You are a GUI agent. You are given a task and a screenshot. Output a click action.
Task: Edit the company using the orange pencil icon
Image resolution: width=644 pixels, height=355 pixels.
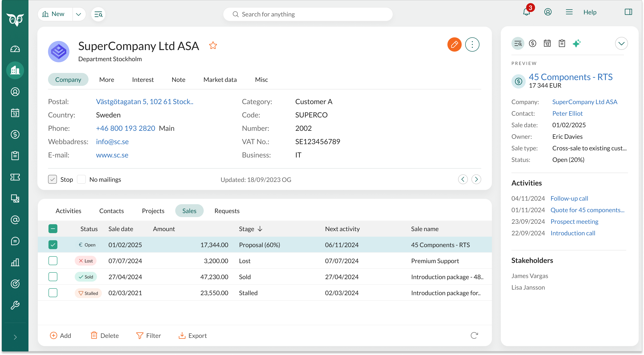(x=454, y=44)
